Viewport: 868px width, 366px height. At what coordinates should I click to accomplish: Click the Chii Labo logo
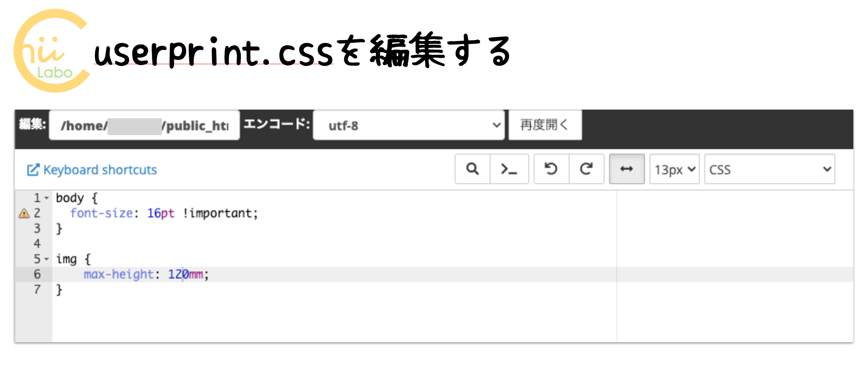pyautogui.click(x=52, y=50)
